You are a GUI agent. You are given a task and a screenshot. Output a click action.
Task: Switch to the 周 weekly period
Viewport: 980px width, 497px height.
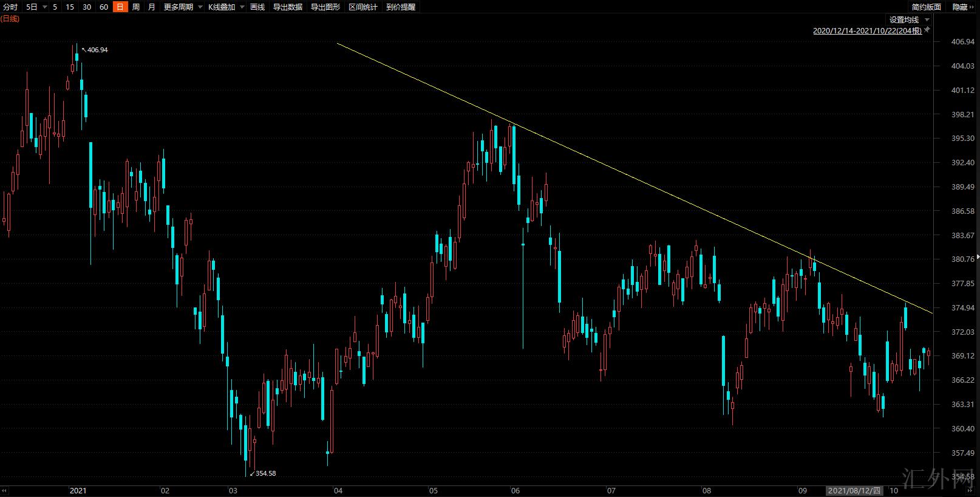[136, 7]
